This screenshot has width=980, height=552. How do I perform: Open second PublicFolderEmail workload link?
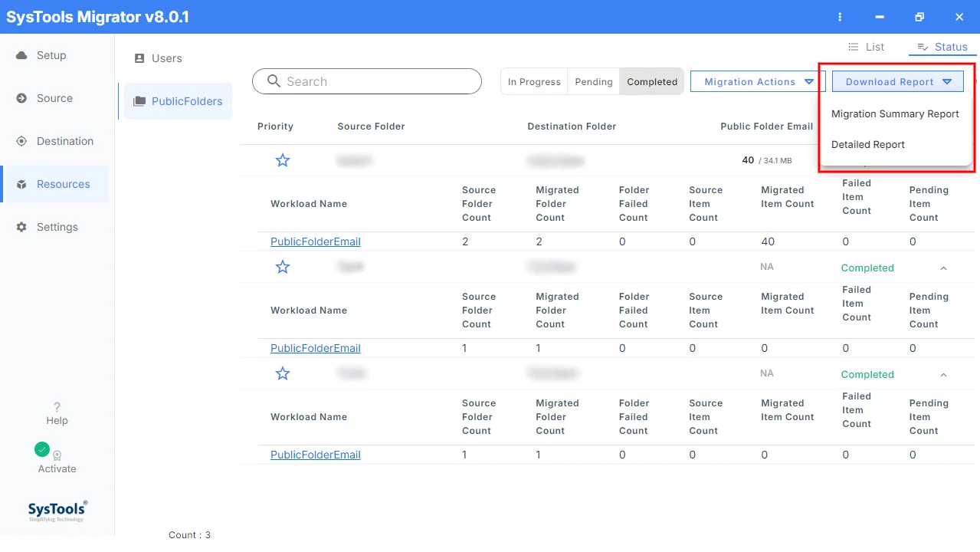tap(316, 348)
